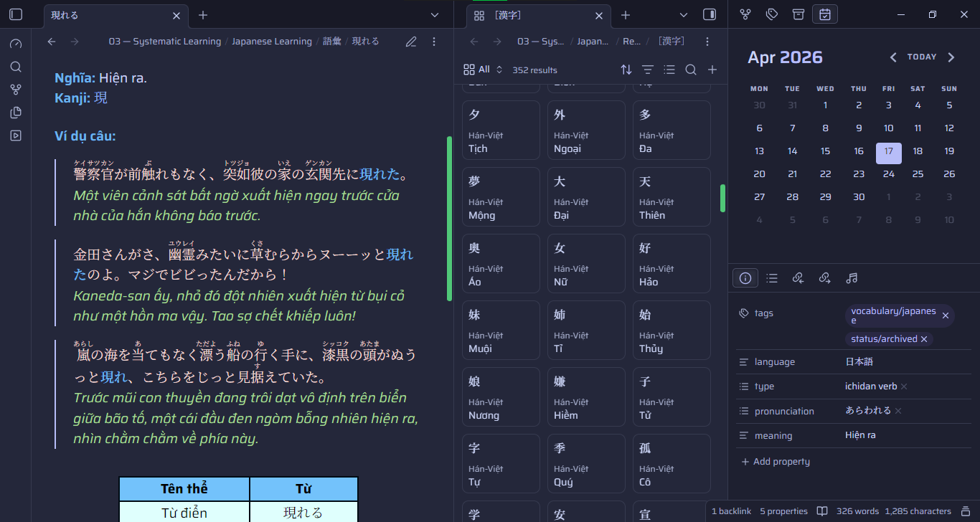Open 'Japanese Learning' breadcrumb folder
The image size is (980, 522).
click(272, 42)
